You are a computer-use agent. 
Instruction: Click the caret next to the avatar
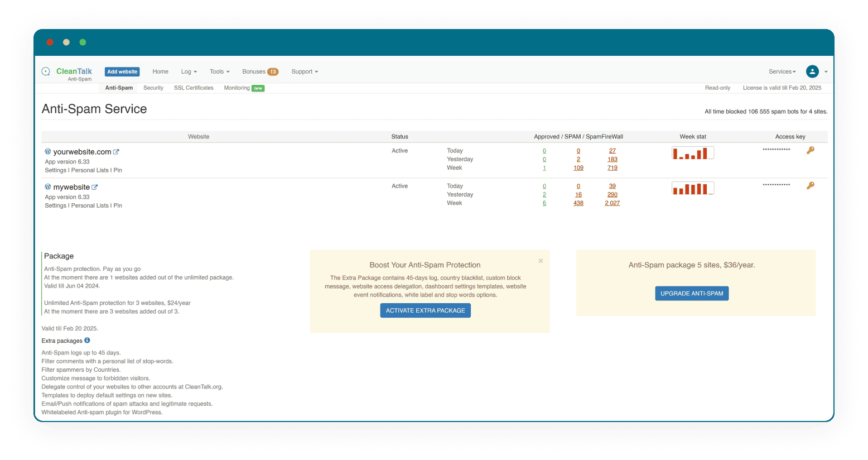click(x=826, y=72)
